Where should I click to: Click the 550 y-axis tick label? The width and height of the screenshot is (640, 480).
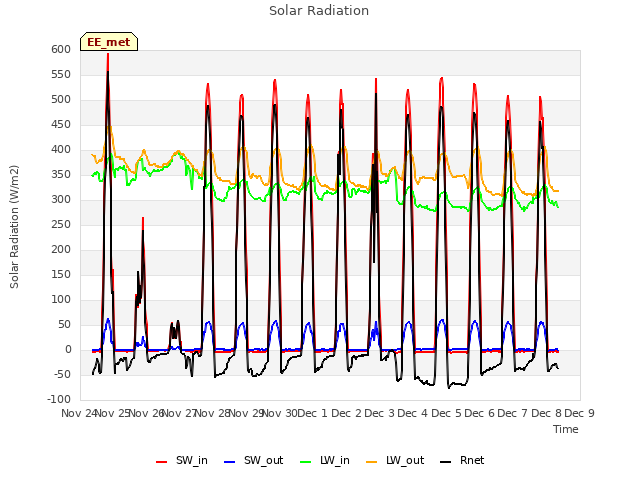tap(61, 74)
